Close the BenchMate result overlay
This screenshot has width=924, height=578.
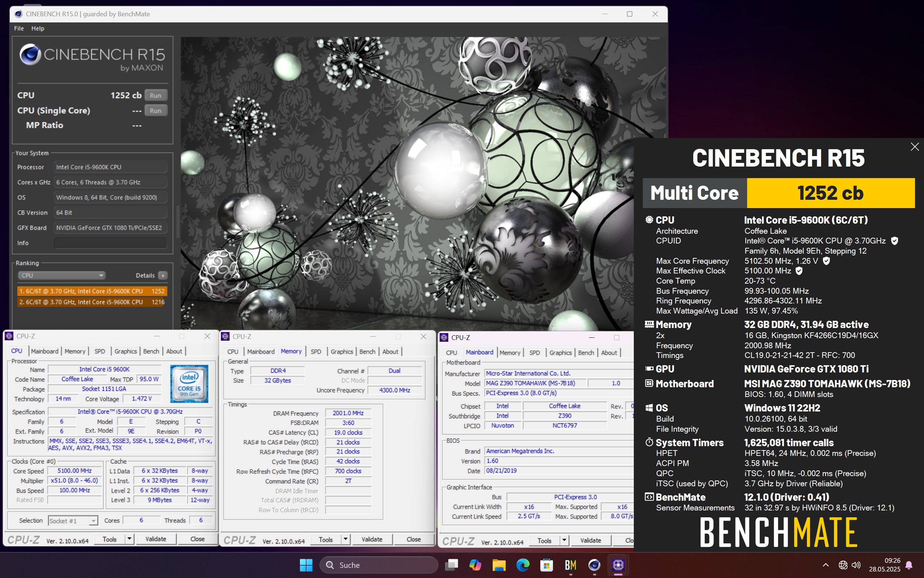(x=915, y=147)
